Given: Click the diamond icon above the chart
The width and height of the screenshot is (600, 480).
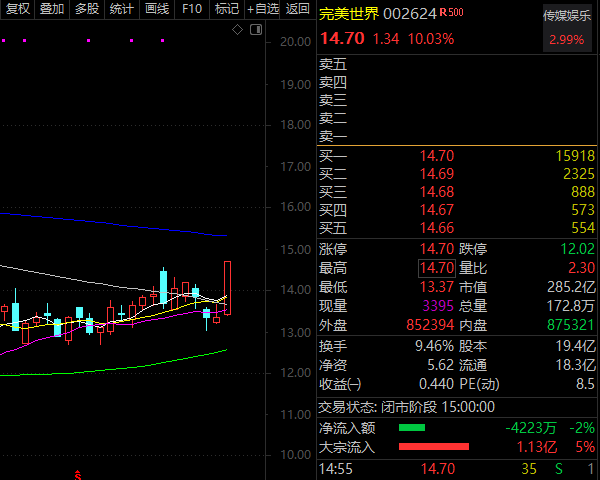Looking at the screenshot, I should click(x=237, y=29).
